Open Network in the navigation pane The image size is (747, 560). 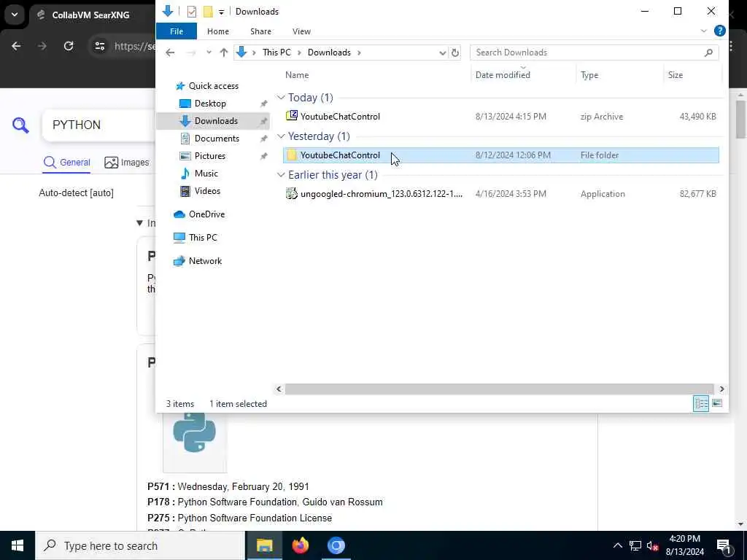tap(205, 261)
